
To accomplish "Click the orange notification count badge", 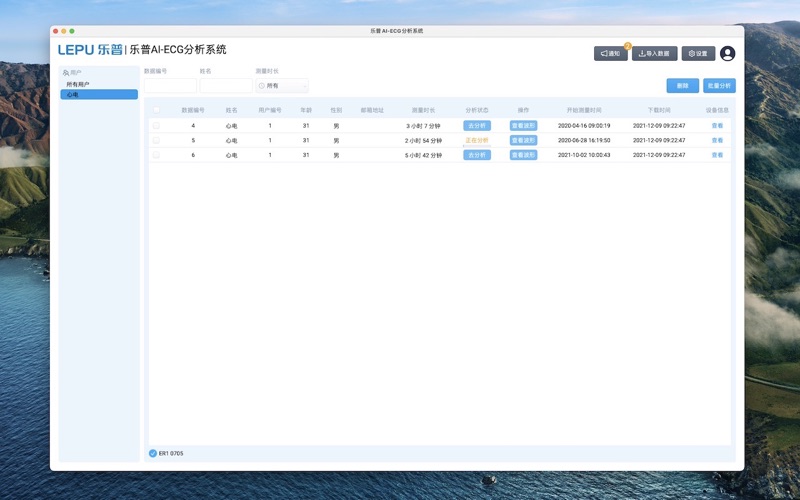I will pyautogui.click(x=627, y=46).
